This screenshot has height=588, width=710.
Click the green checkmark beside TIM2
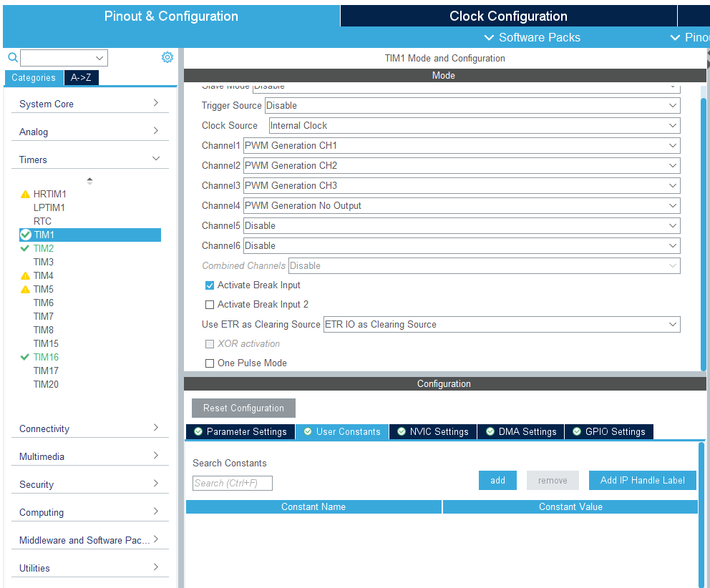tap(25, 248)
